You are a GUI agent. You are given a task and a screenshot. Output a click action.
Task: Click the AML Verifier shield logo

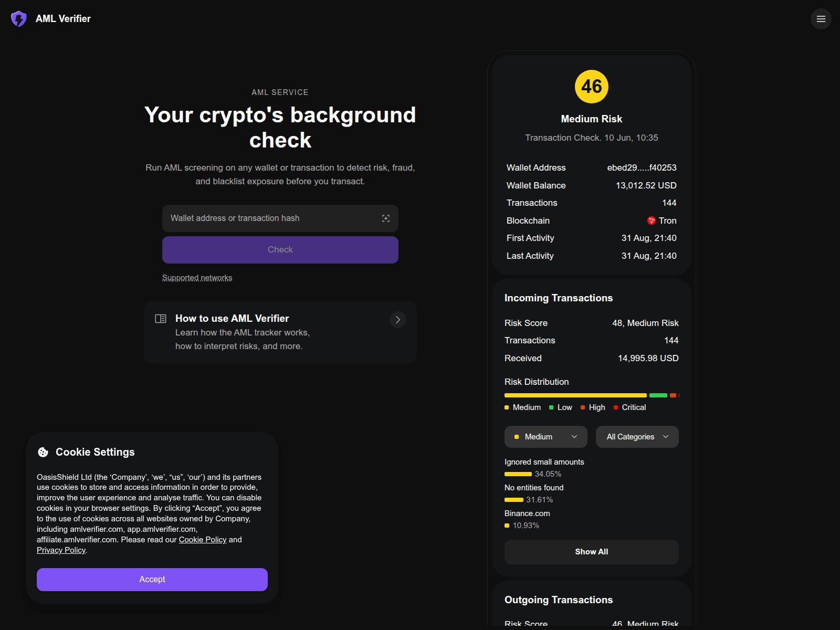[x=18, y=18]
